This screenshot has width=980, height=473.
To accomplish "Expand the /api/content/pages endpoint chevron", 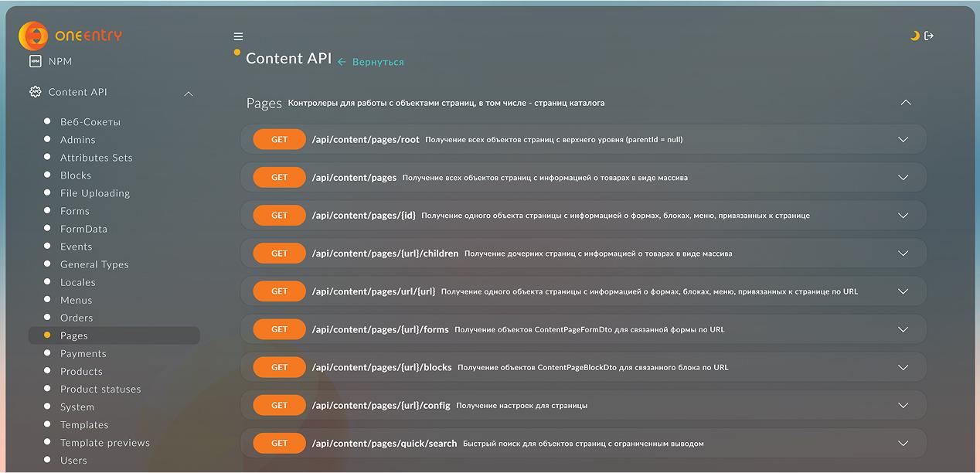I will 903,178.
